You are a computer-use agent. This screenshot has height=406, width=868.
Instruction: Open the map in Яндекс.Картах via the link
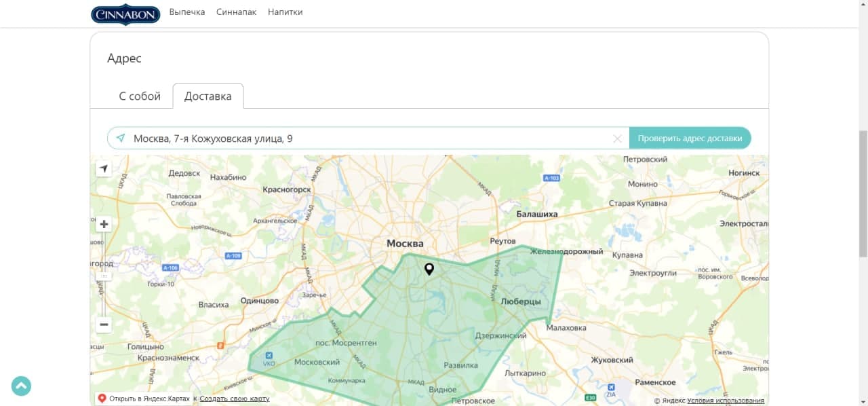click(x=149, y=399)
